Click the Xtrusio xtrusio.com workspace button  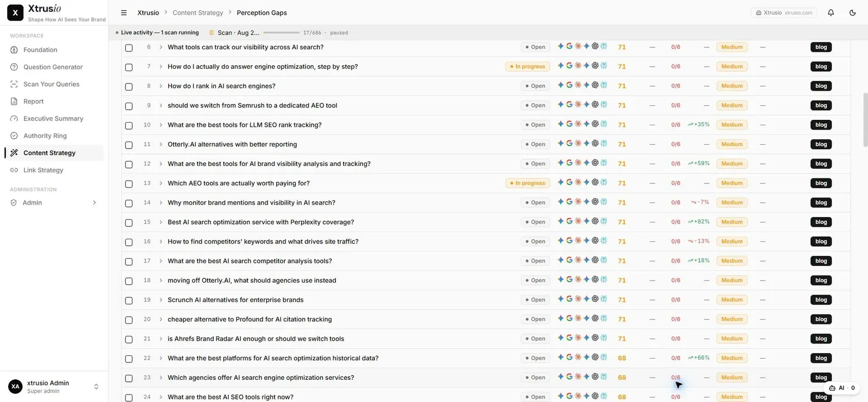click(784, 12)
